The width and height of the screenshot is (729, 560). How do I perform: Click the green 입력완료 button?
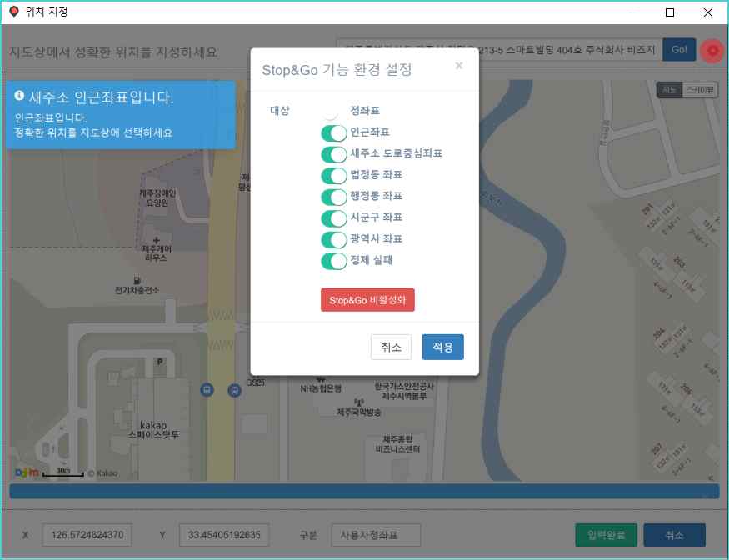(606, 535)
